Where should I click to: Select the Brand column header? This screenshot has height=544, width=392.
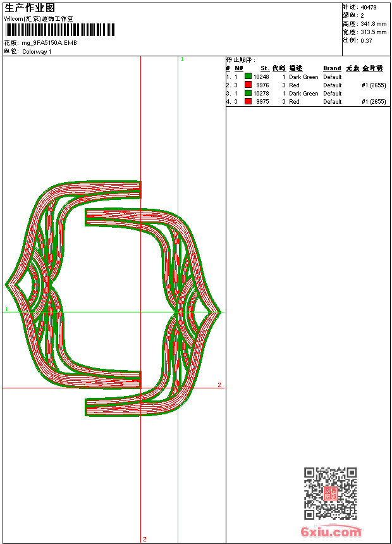coord(332,68)
